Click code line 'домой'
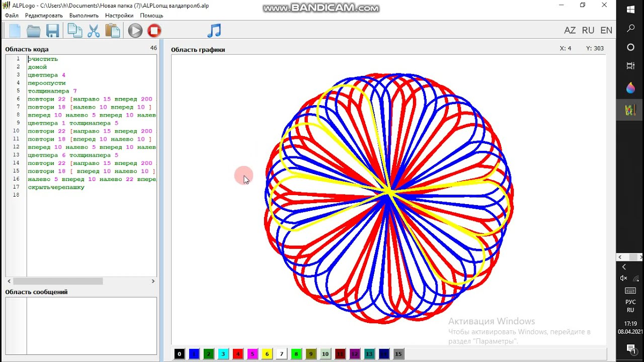The image size is (644, 362). (x=37, y=67)
